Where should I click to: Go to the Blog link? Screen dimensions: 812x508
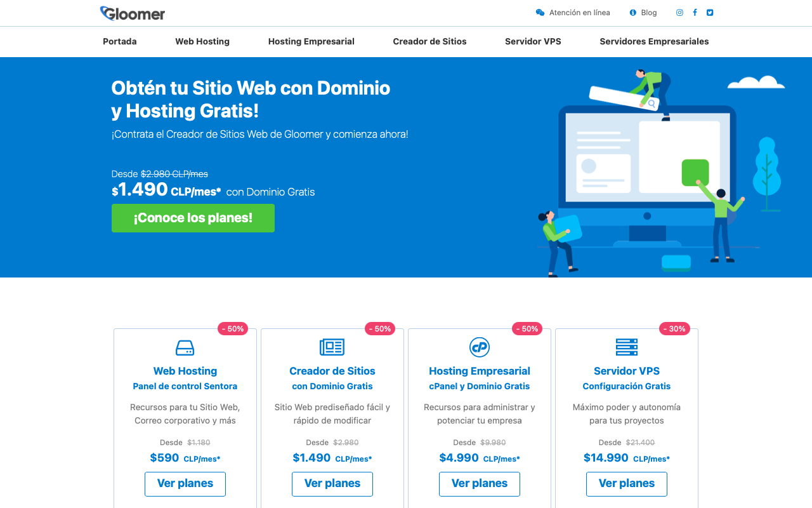click(x=643, y=13)
